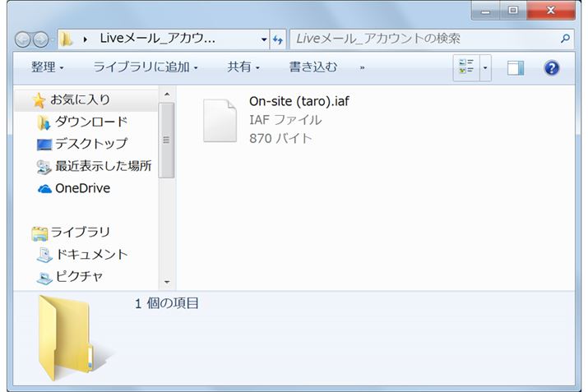Click the 1 個の項目 status text
The height and width of the screenshot is (392, 588).
tap(166, 303)
